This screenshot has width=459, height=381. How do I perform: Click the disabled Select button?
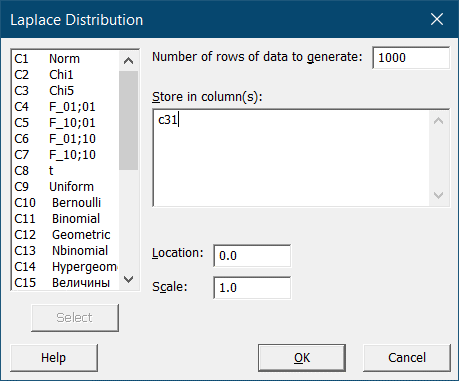tap(75, 318)
